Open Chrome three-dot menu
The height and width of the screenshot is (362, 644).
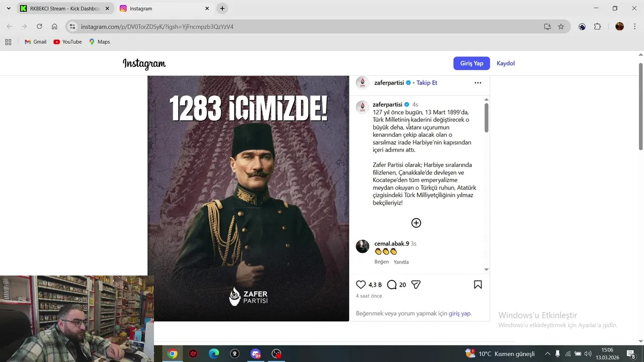pyautogui.click(x=634, y=27)
